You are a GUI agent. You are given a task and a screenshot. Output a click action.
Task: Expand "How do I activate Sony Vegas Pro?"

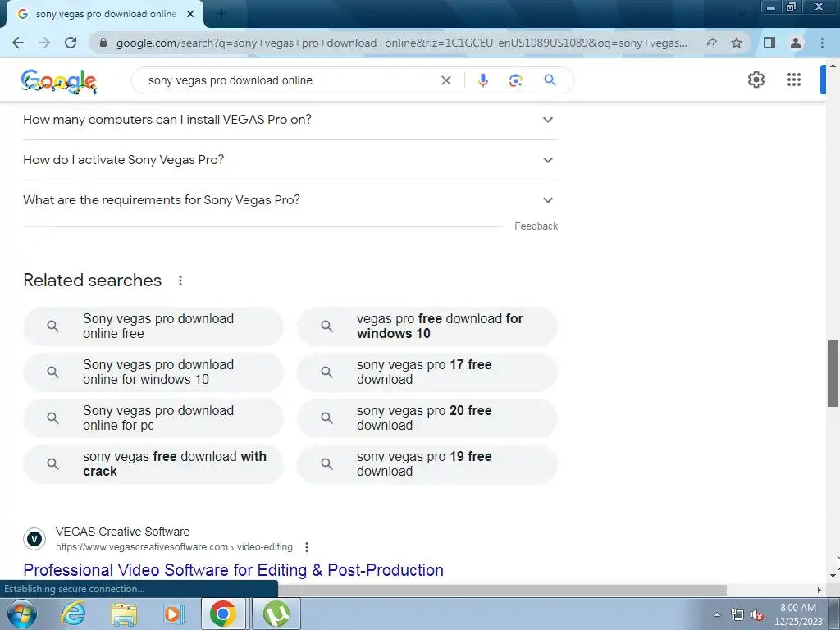(x=290, y=160)
